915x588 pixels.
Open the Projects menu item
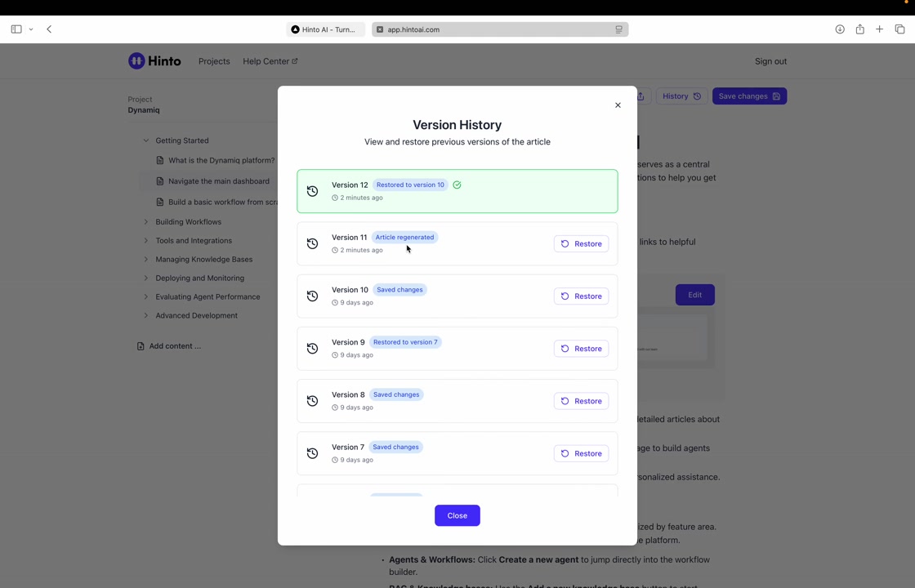214,61
